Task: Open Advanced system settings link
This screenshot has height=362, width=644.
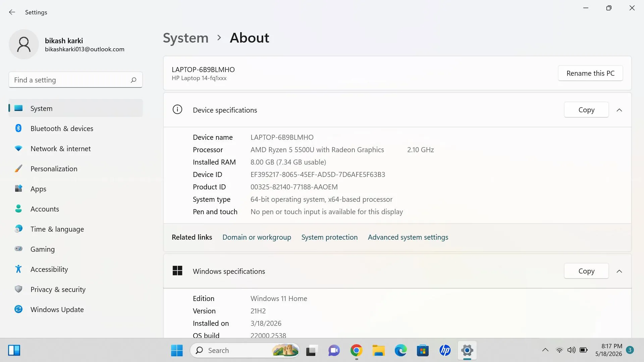Action: pyautogui.click(x=408, y=237)
